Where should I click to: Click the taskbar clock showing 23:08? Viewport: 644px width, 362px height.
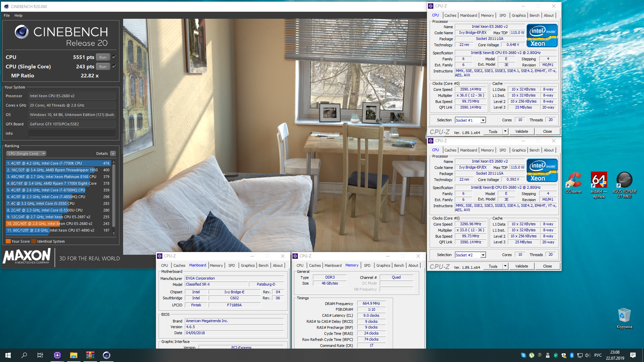[615, 355]
